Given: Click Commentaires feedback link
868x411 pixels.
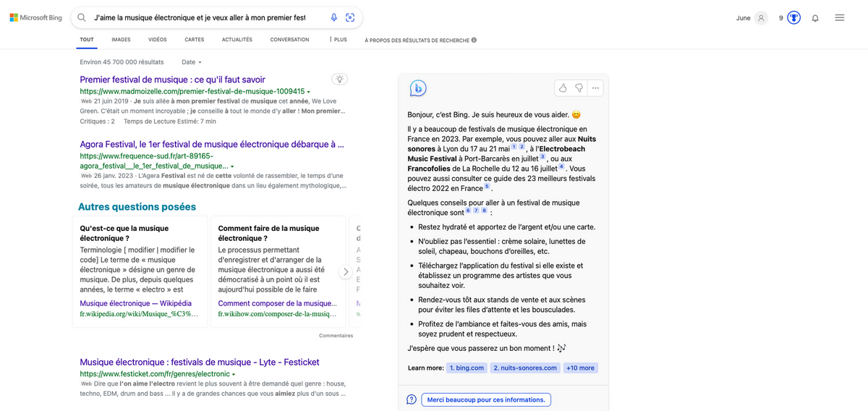Looking at the screenshot, I should [336, 336].
